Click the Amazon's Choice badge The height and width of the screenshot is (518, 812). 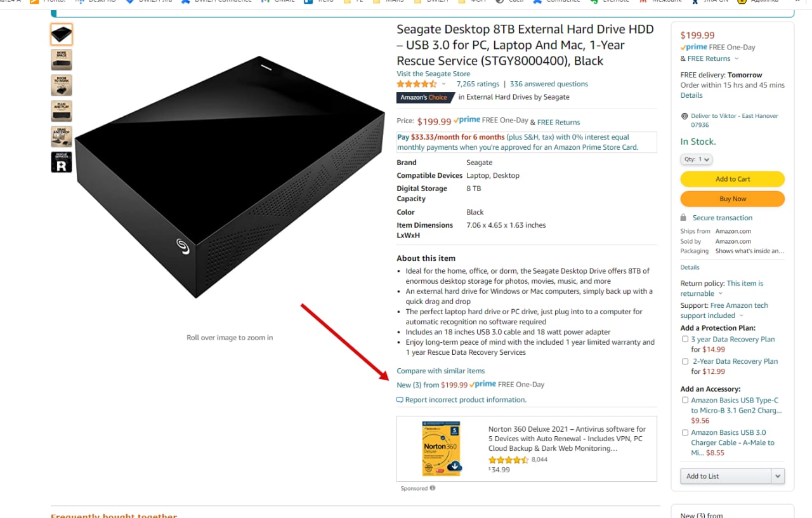tap(425, 97)
